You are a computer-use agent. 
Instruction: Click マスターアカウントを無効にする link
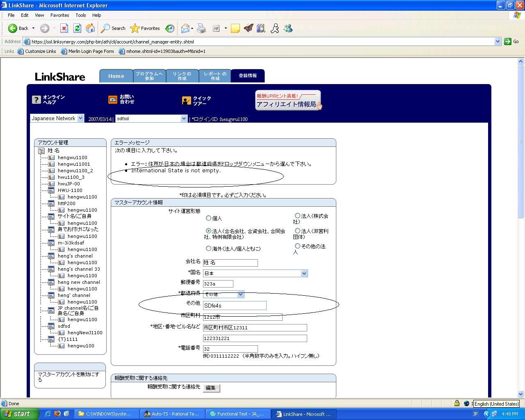click(68, 377)
